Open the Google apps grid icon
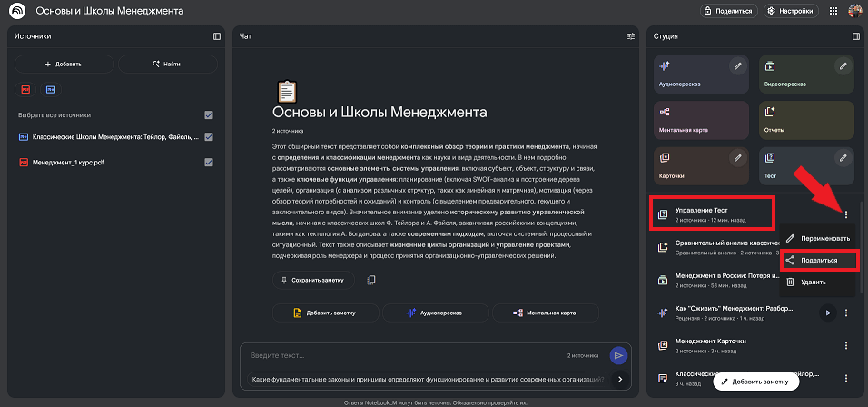The width and height of the screenshot is (868, 407). point(833,11)
